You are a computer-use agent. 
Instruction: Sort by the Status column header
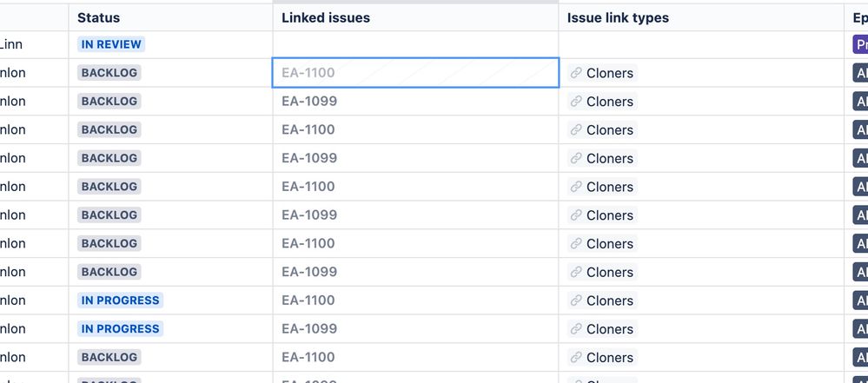pos(98,17)
